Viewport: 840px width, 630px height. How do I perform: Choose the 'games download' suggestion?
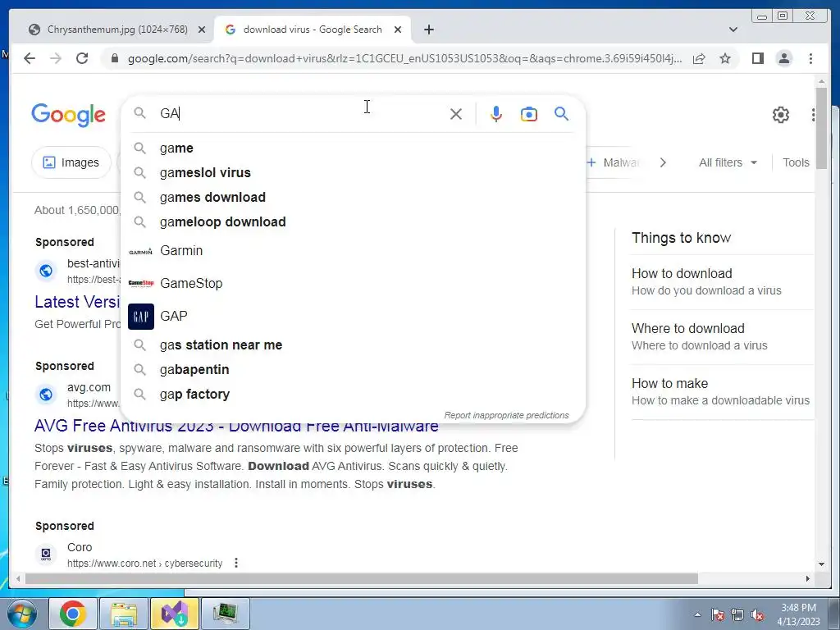click(x=354, y=197)
